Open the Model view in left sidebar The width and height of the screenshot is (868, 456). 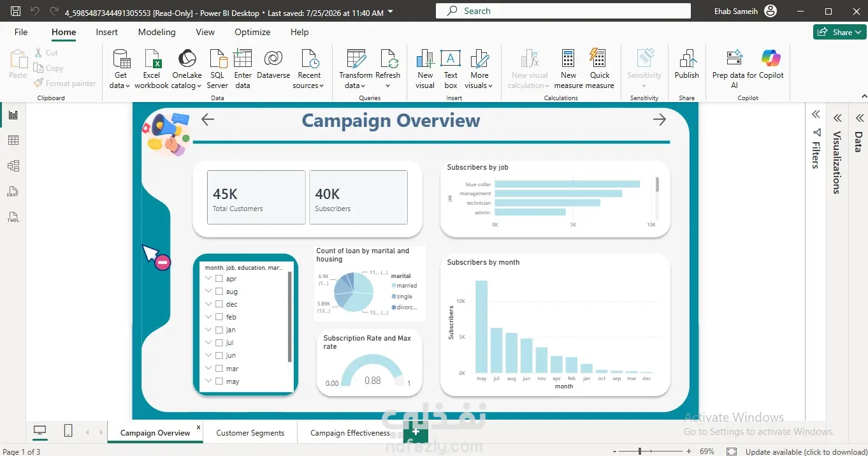click(x=13, y=166)
